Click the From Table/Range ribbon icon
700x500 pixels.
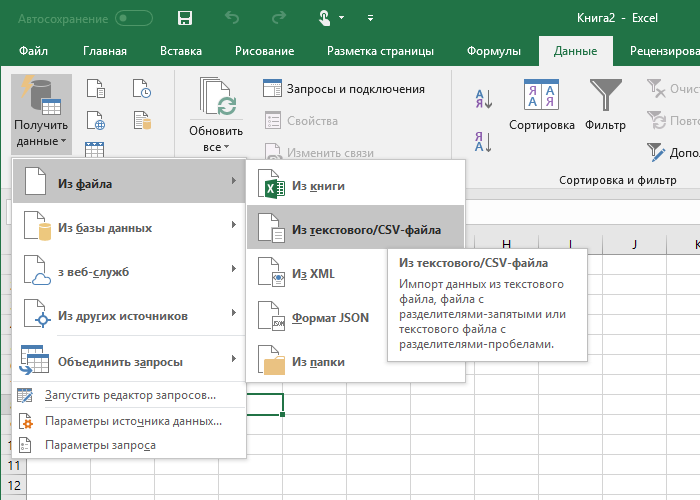[95, 149]
